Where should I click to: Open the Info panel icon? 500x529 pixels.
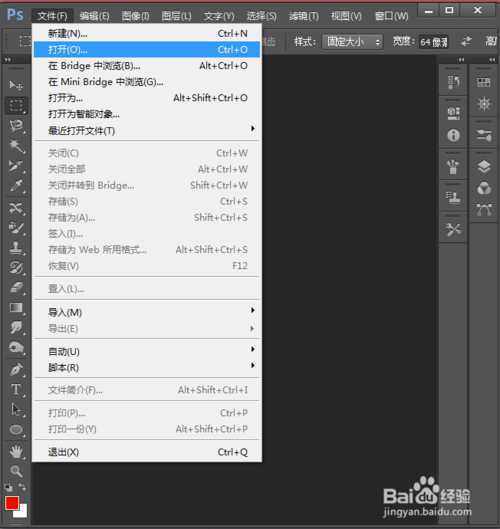[x=453, y=135]
